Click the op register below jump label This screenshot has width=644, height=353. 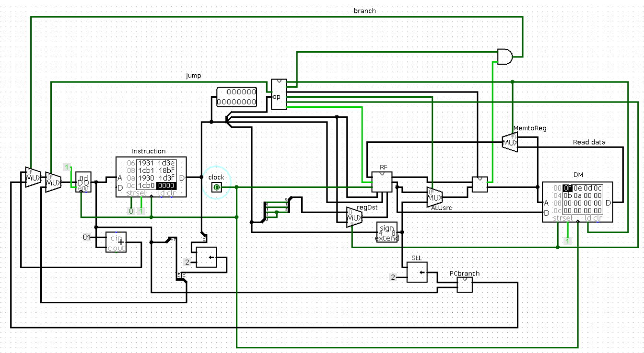pos(278,93)
